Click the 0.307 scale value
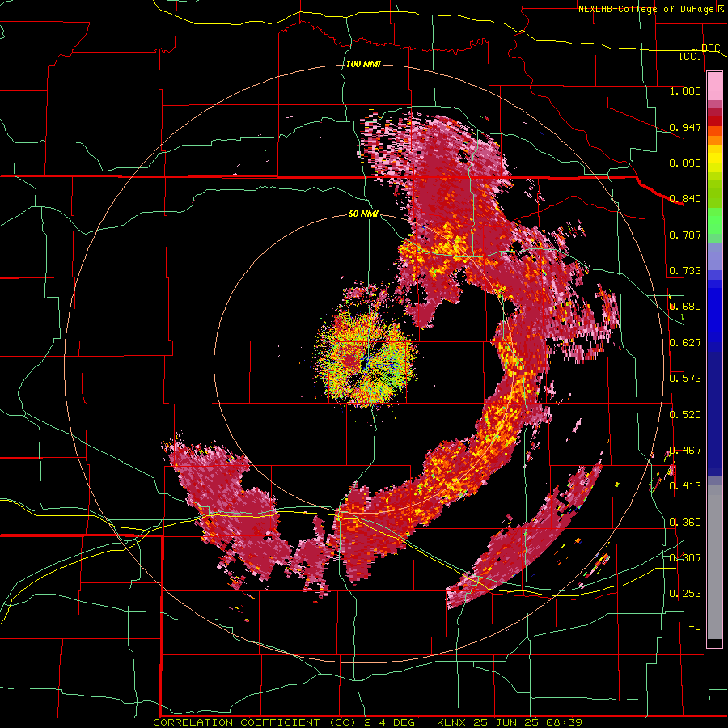The image size is (728, 728). point(685,557)
